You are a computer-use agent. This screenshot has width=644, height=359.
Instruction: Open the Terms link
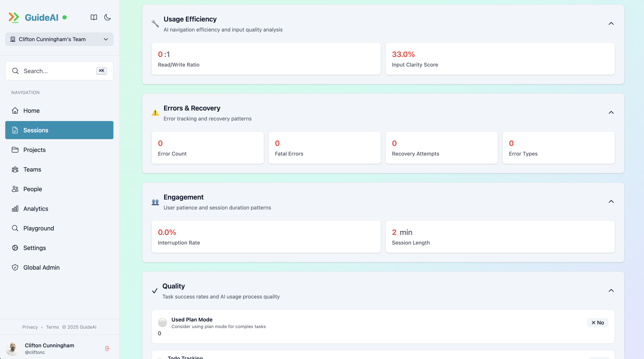click(53, 327)
